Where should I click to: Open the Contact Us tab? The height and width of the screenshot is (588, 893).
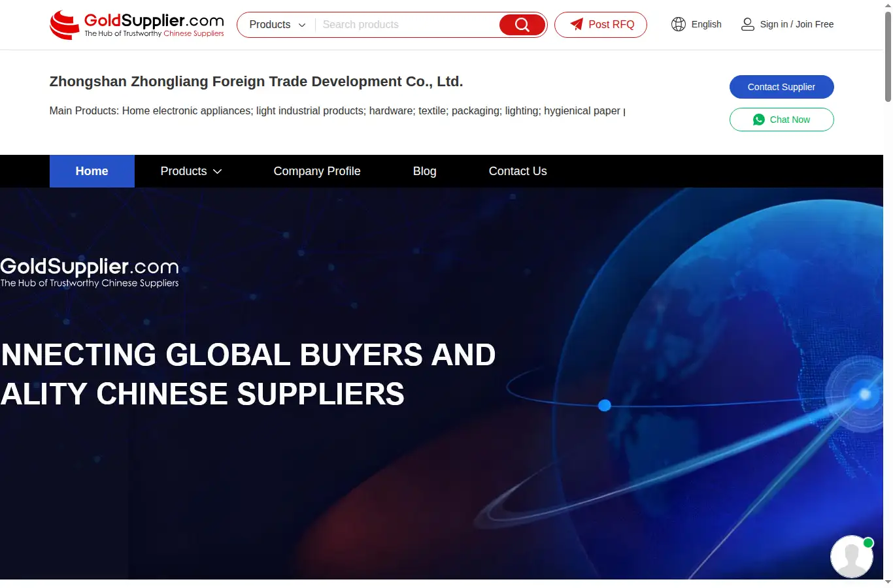[x=518, y=171]
